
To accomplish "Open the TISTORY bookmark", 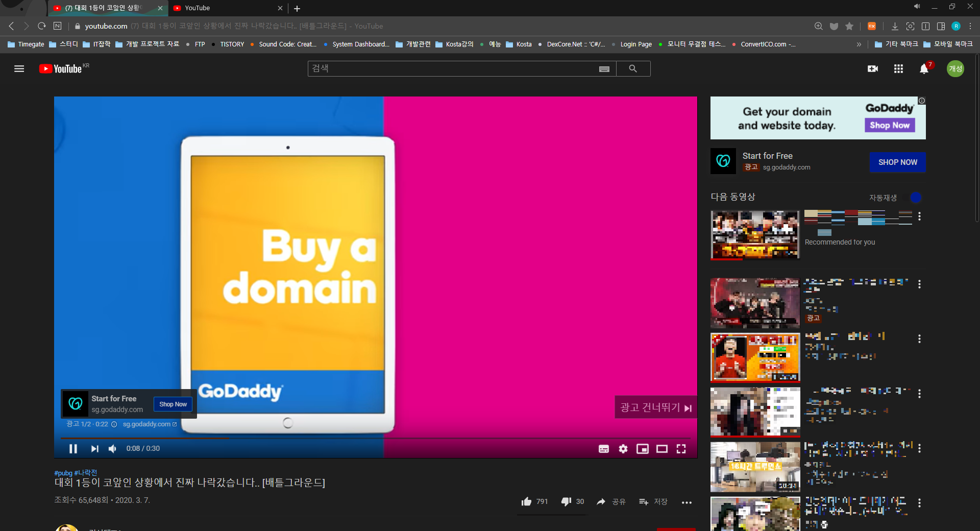I will 228,44.
